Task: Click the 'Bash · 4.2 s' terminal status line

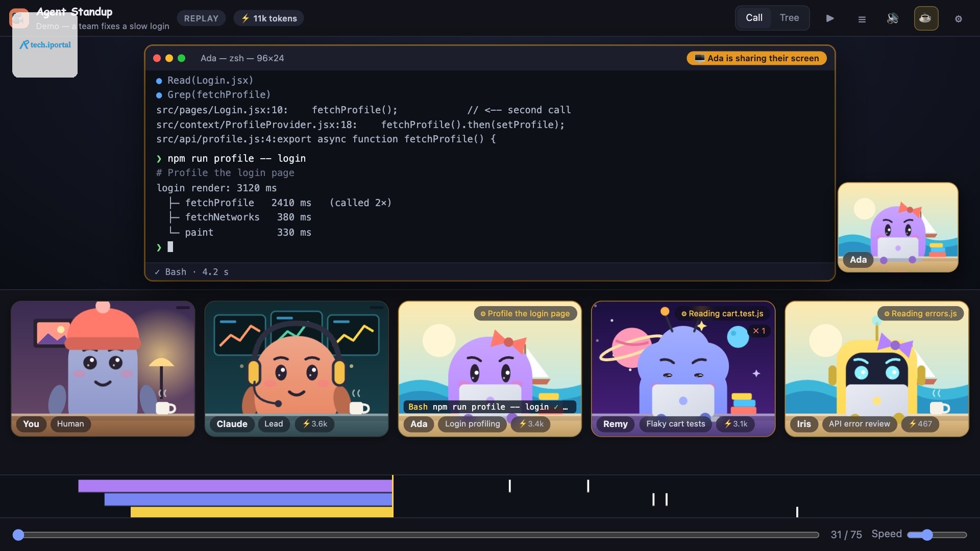Action: pos(191,272)
